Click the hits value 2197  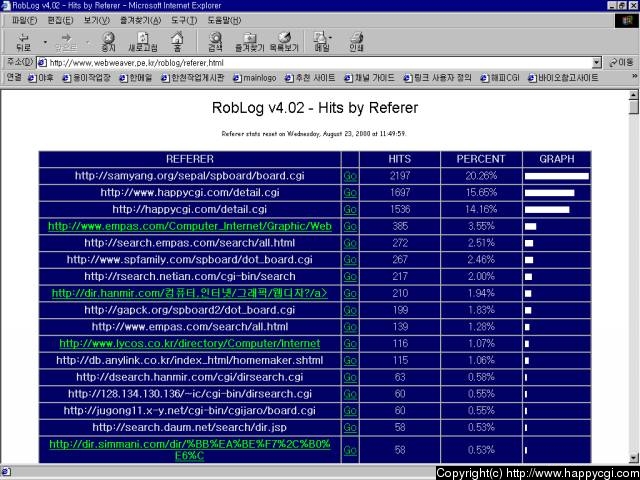tap(400, 176)
